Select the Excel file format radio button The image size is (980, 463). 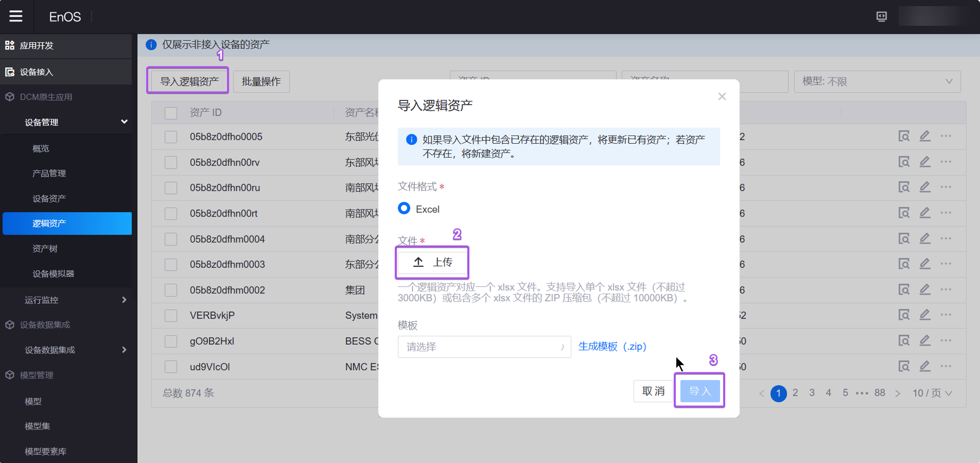pos(404,209)
